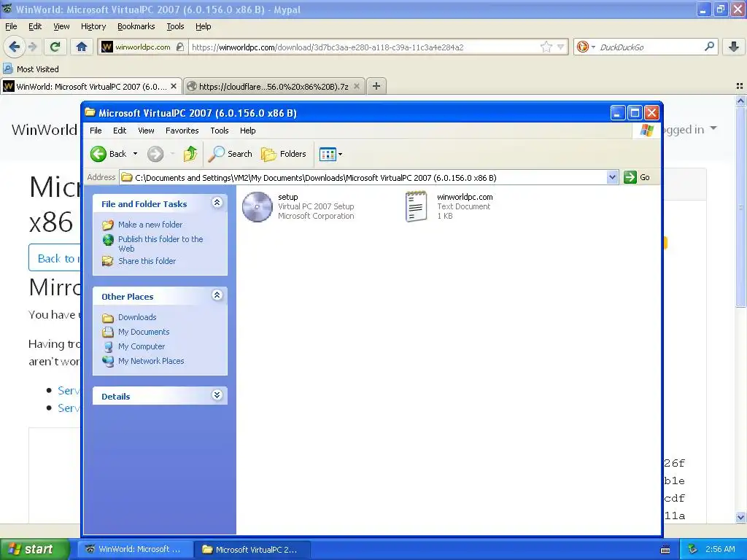
Task: Click the keyboard icon in system tray
Action: tap(665, 550)
